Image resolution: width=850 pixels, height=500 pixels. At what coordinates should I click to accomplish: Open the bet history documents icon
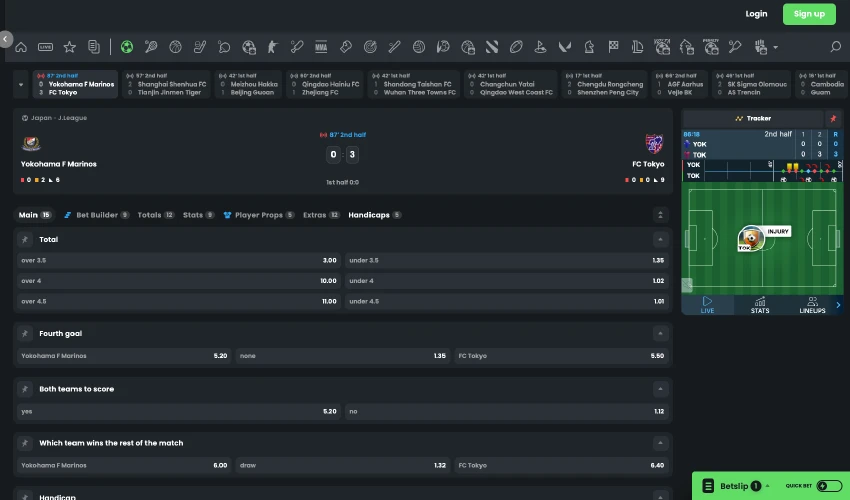(94, 47)
